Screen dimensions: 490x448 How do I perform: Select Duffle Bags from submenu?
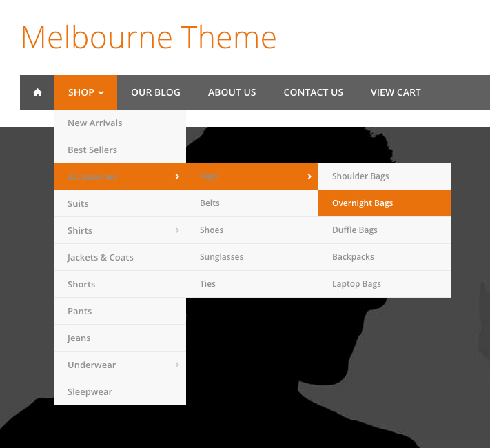[x=355, y=230]
